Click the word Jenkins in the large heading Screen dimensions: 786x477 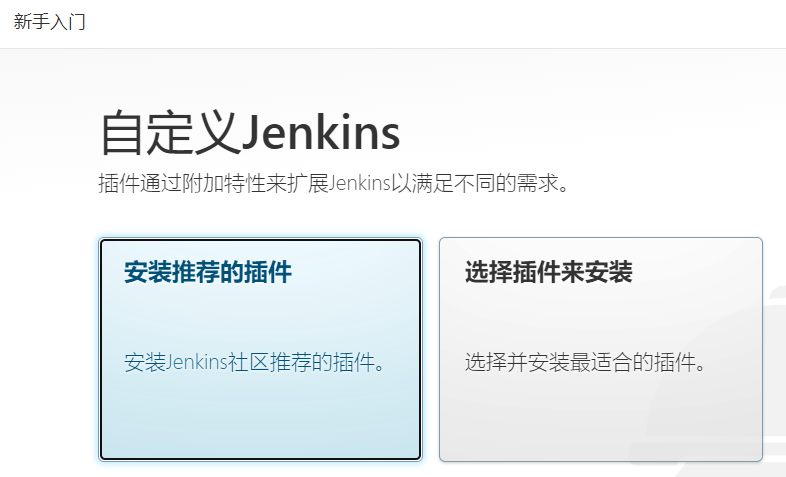tap(321, 133)
